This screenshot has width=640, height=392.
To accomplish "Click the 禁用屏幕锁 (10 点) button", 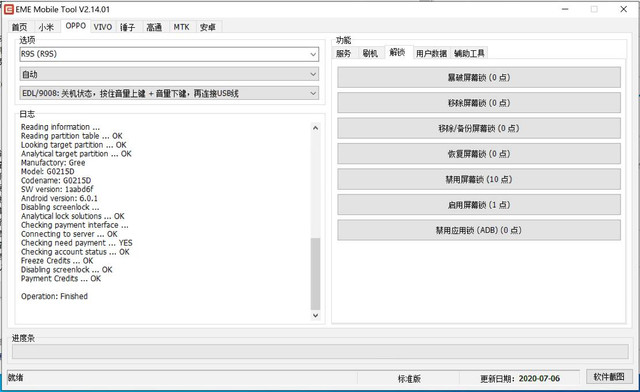I will (x=479, y=179).
